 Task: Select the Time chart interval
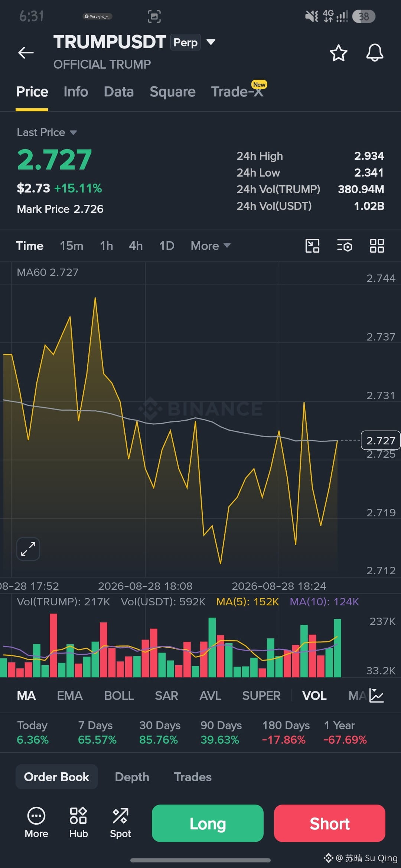(30, 246)
